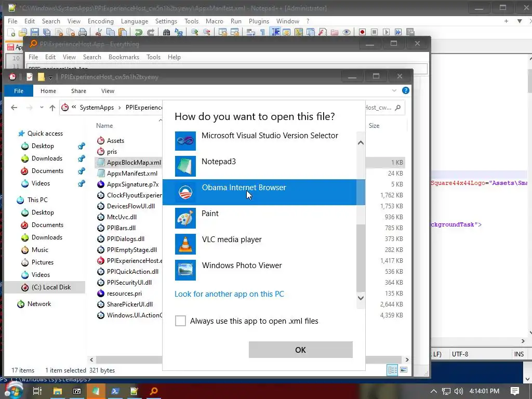Open Everything window Bookmarks menu

(x=124, y=57)
